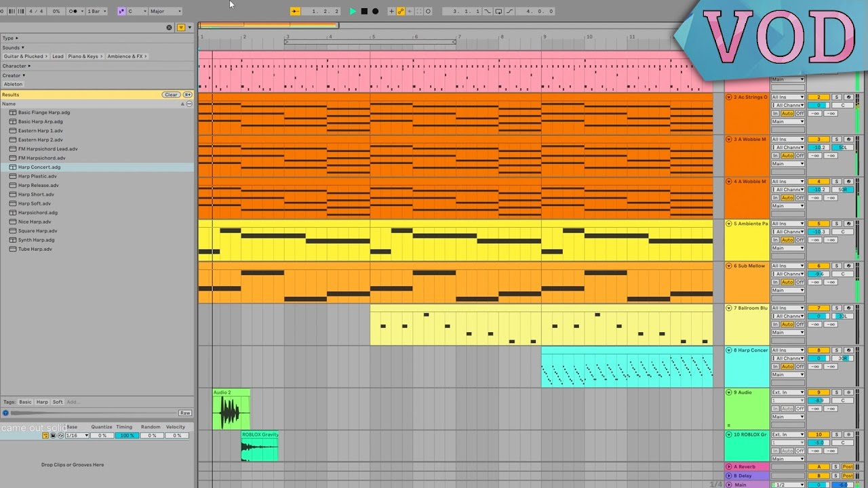This screenshot has width=868, height=488.
Task: Toggle the metronome button
Action: tap(74, 12)
